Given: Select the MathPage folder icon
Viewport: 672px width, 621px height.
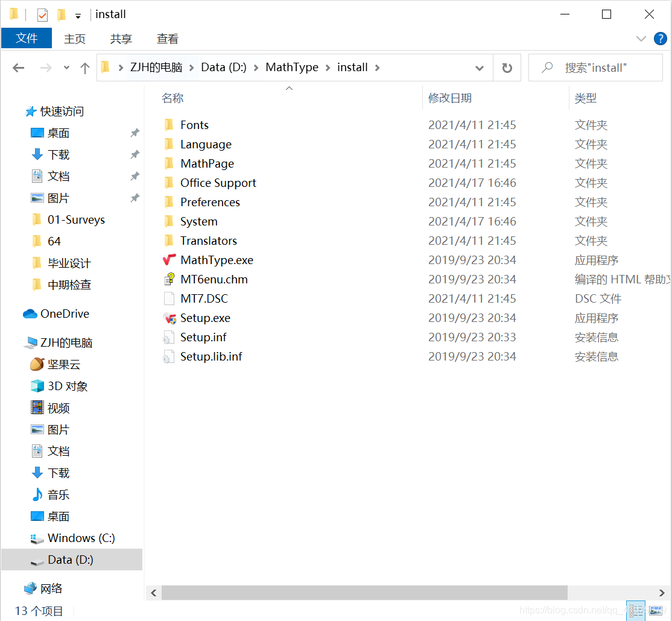Looking at the screenshot, I should [x=169, y=163].
